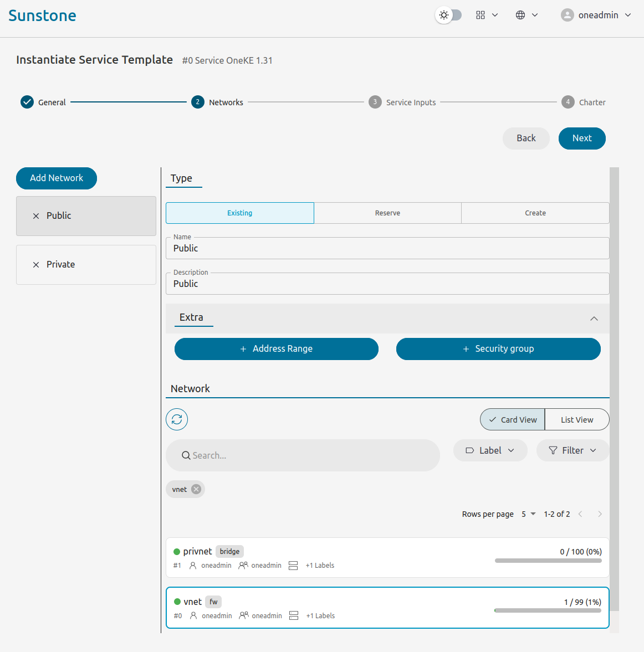The height and width of the screenshot is (652, 644).
Task: Choose the Create network type
Action: 535,213
